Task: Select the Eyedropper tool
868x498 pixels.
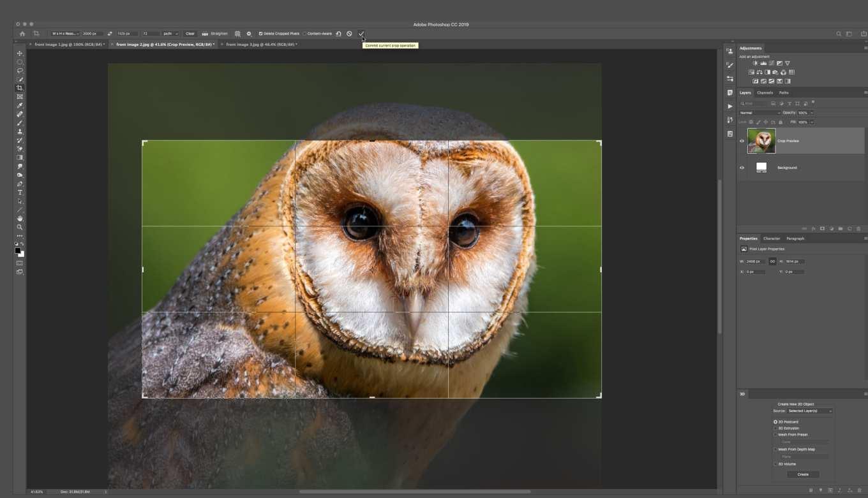Action: [20, 106]
